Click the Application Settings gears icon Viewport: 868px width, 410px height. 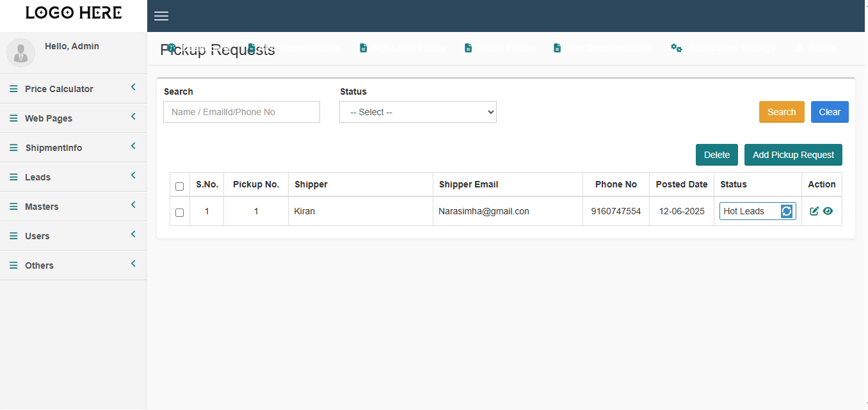(x=676, y=48)
